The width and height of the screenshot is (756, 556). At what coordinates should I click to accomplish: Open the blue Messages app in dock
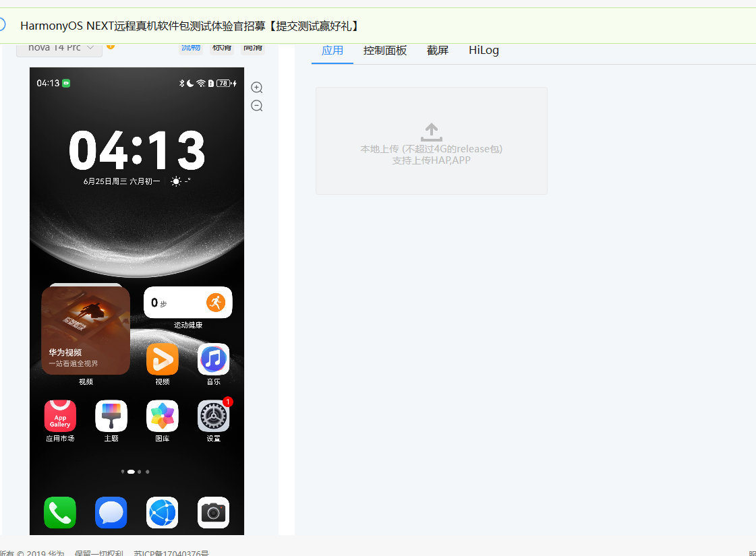(x=111, y=513)
